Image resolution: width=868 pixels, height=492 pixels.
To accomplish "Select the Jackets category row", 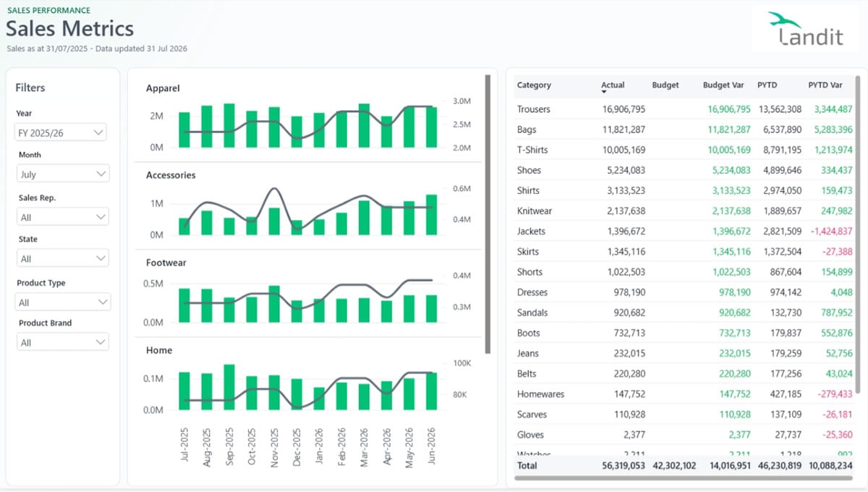I will tap(684, 231).
